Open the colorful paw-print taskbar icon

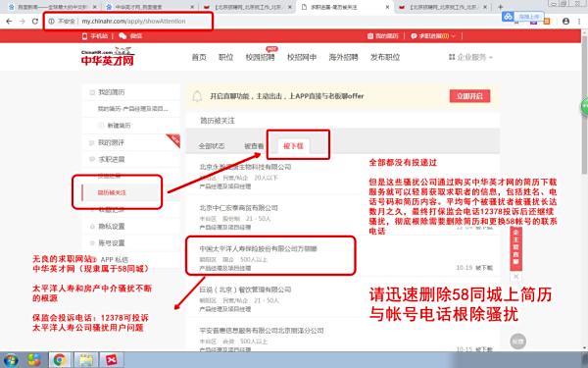point(34,360)
